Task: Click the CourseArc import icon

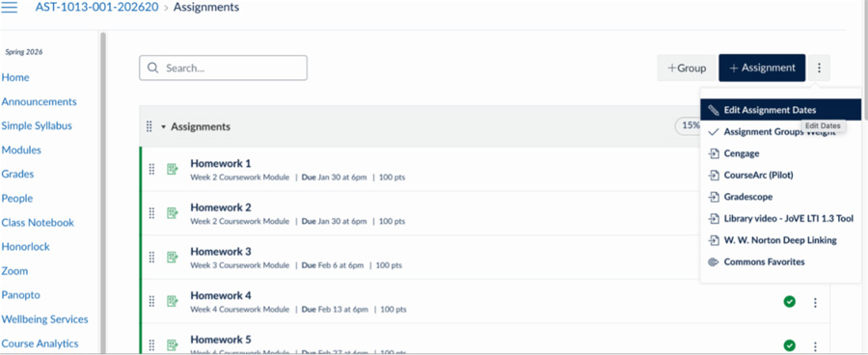Action: [x=714, y=175]
